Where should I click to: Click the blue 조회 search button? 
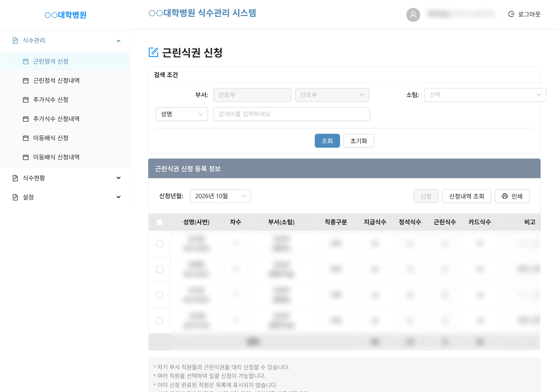(327, 141)
